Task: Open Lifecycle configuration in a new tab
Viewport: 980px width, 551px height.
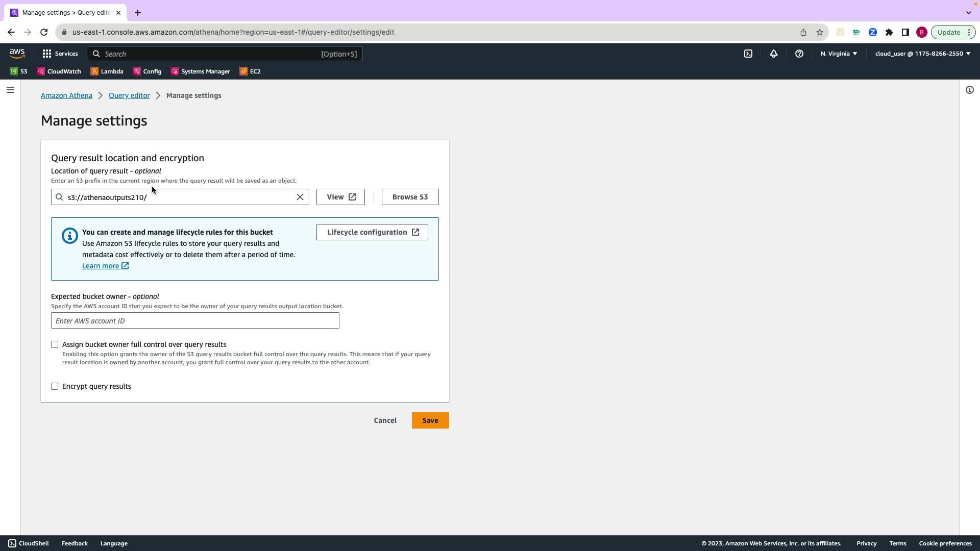Action: coord(372,232)
